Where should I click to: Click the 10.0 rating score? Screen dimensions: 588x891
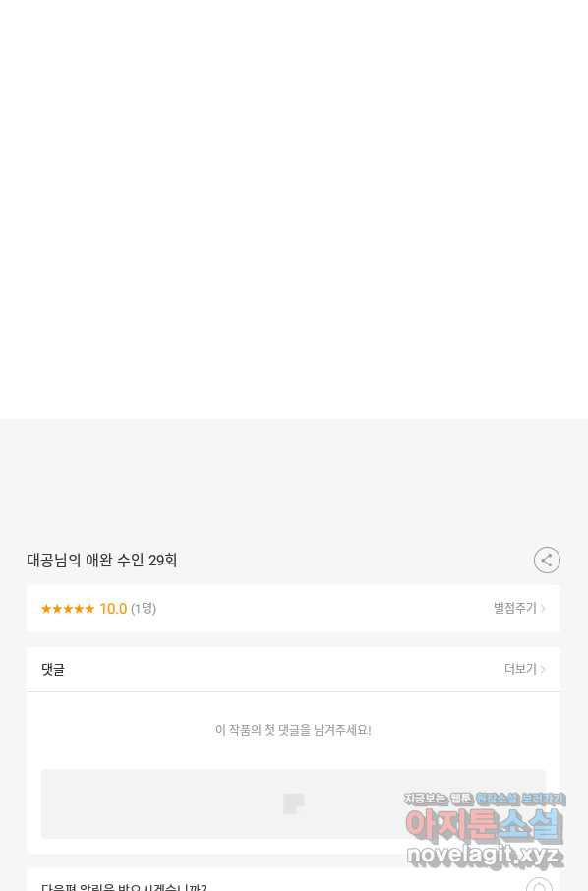(113, 609)
